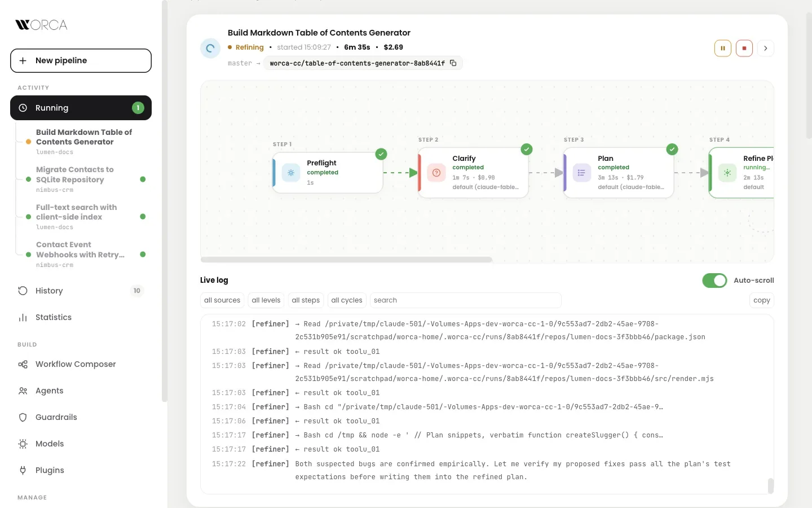
Task: Open the all steps filter
Action: point(306,300)
